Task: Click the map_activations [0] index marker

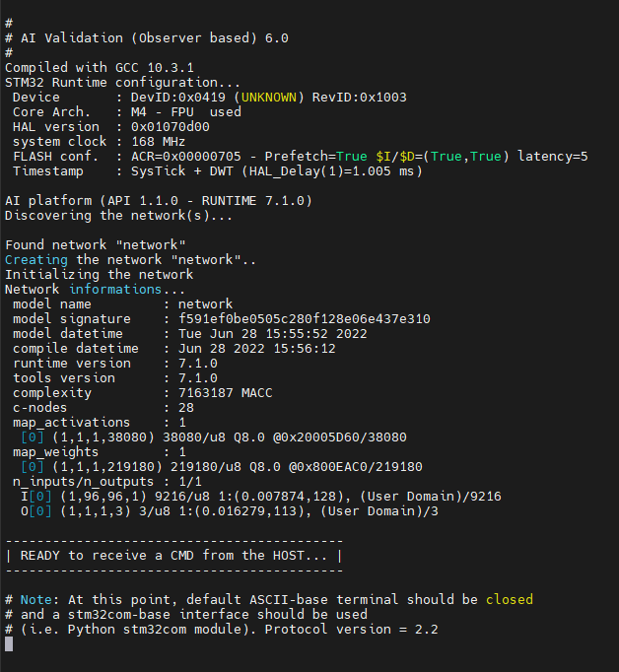Action: [x=33, y=437]
